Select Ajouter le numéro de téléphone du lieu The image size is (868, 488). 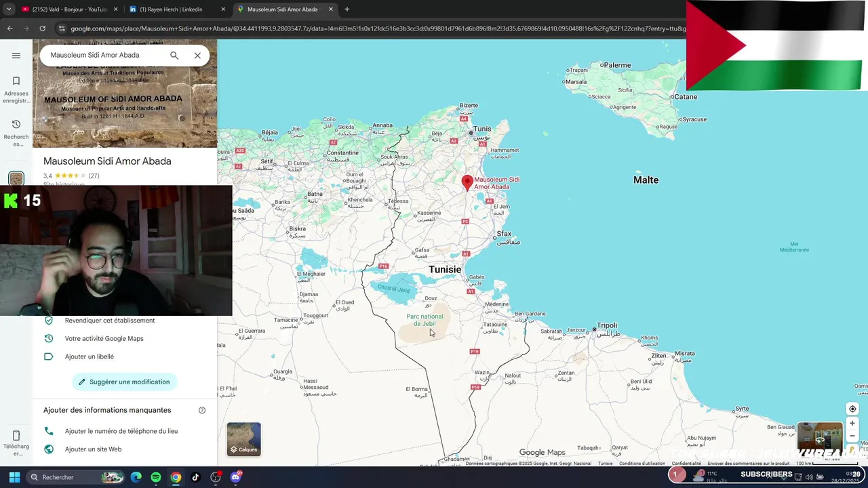(x=125, y=431)
